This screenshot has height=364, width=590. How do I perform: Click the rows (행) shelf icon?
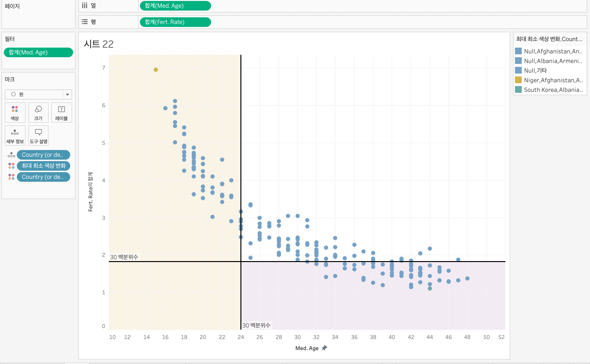(84, 22)
